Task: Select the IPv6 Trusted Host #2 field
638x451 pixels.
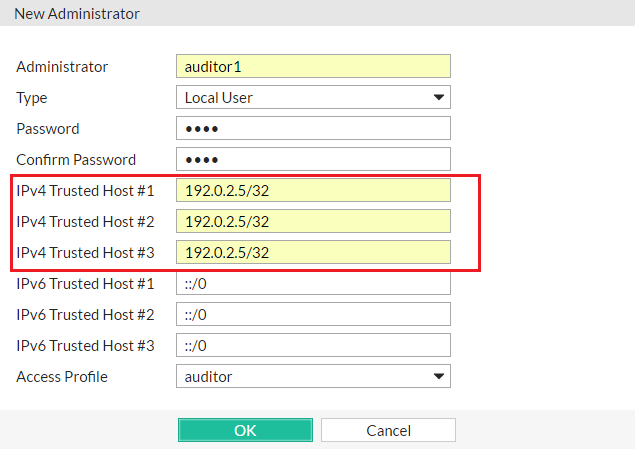Action: point(313,315)
